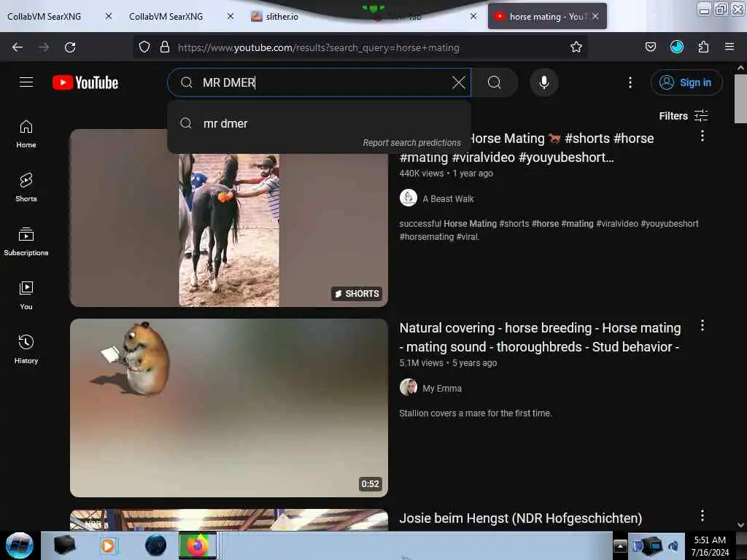Open History in sidebar
Screen dimensions: 747x560
[26, 349]
